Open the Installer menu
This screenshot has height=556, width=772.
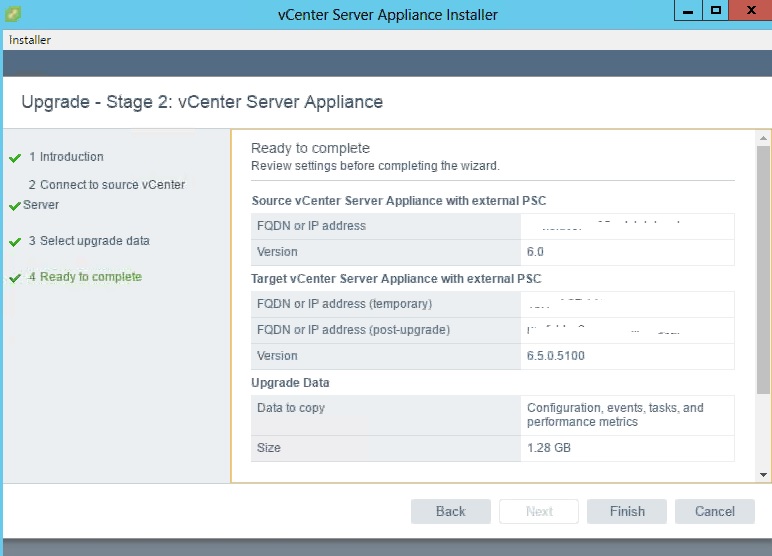click(30, 40)
